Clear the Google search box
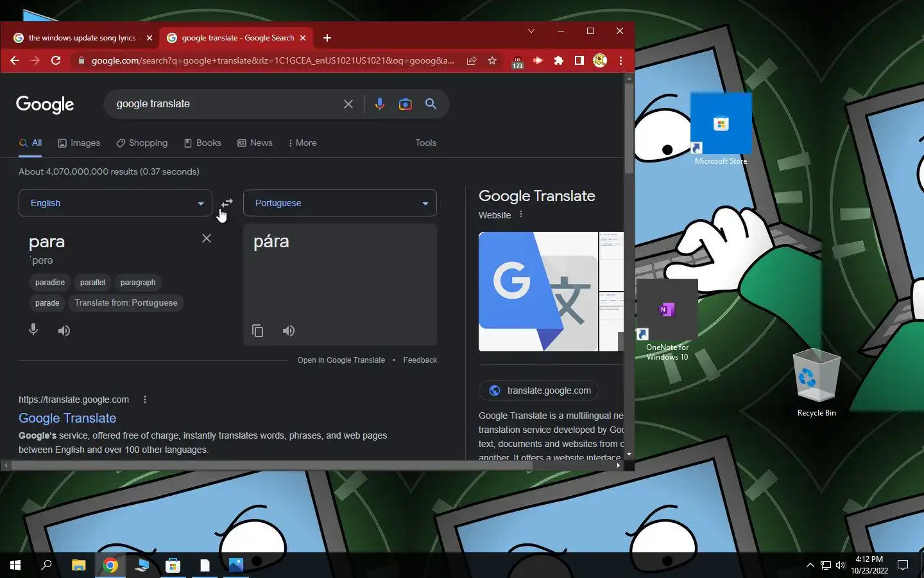The width and height of the screenshot is (924, 578). [x=348, y=104]
